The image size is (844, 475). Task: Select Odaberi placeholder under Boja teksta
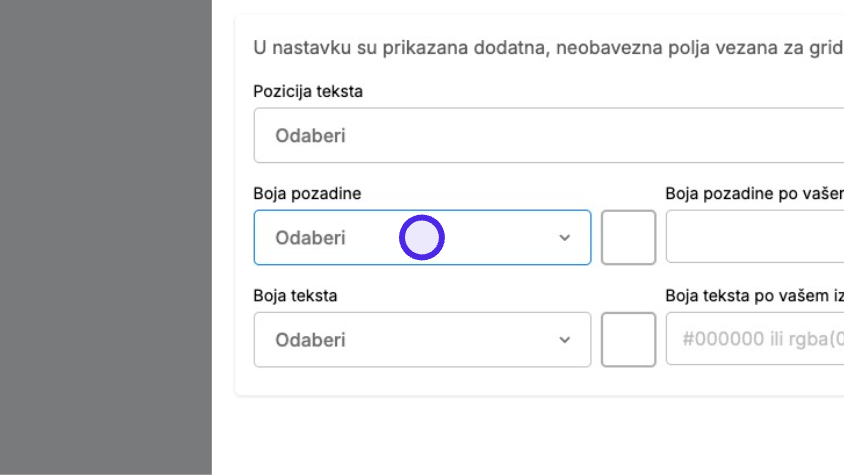pos(310,340)
